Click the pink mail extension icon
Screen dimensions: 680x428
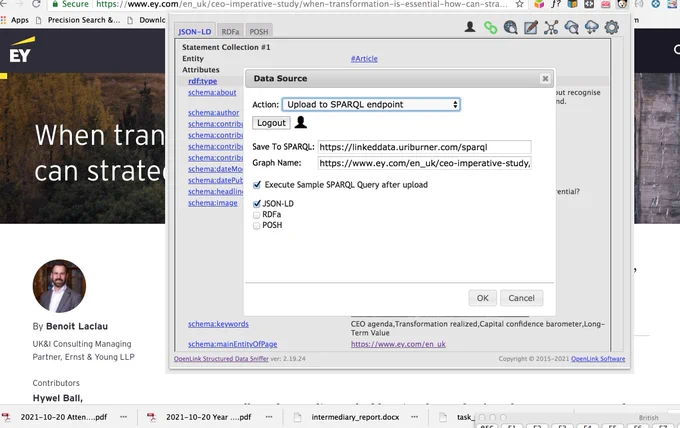point(605,4)
